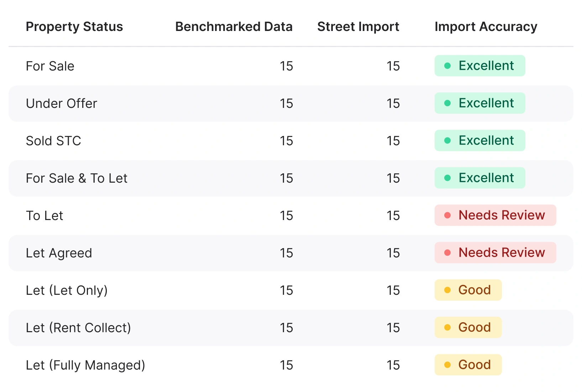Select the Excellent badge for Sold STC
This screenshot has width=582, height=392.
tap(479, 141)
